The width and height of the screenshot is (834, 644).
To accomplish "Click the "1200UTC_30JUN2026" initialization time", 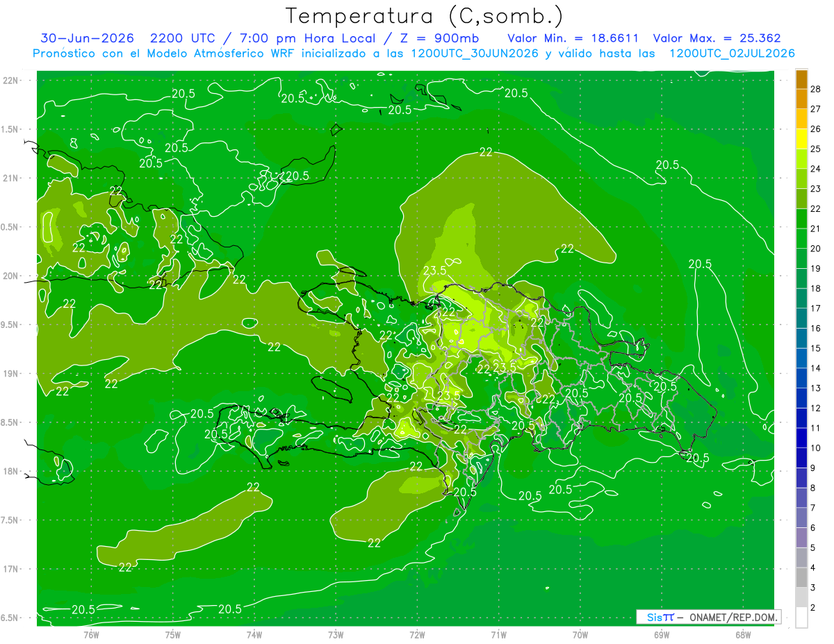I will tap(475, 53).
